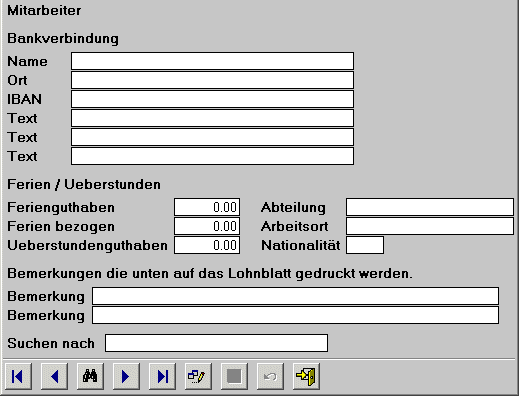
Task: Click the Bankverbindung section label
Action: click(63, 38)
